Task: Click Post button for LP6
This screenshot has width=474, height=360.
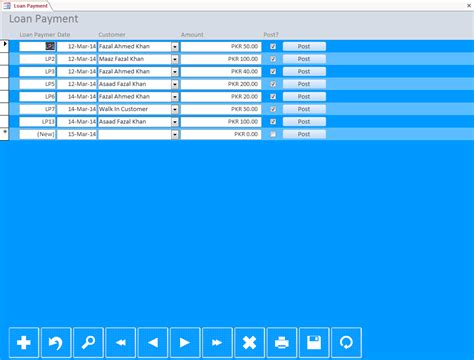Action: [304, 96]
